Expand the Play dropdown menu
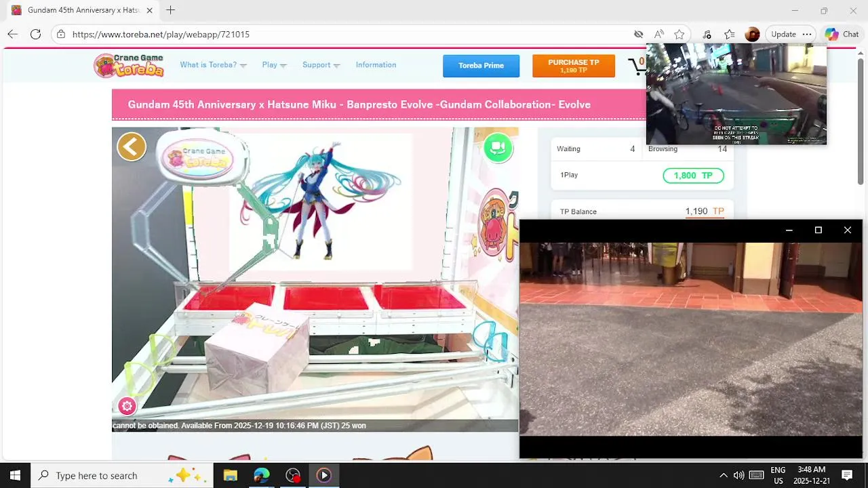This screenshot has height=488, width=868. coord(274,65)
